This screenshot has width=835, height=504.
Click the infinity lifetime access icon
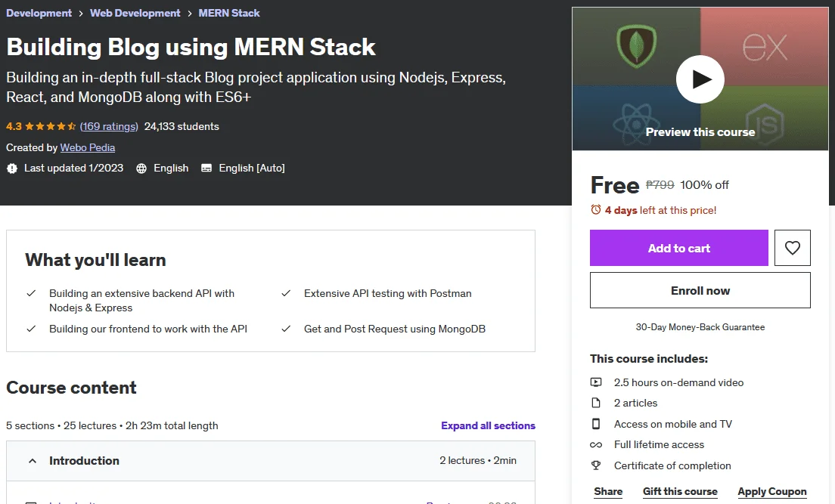[x=596, y=444]
